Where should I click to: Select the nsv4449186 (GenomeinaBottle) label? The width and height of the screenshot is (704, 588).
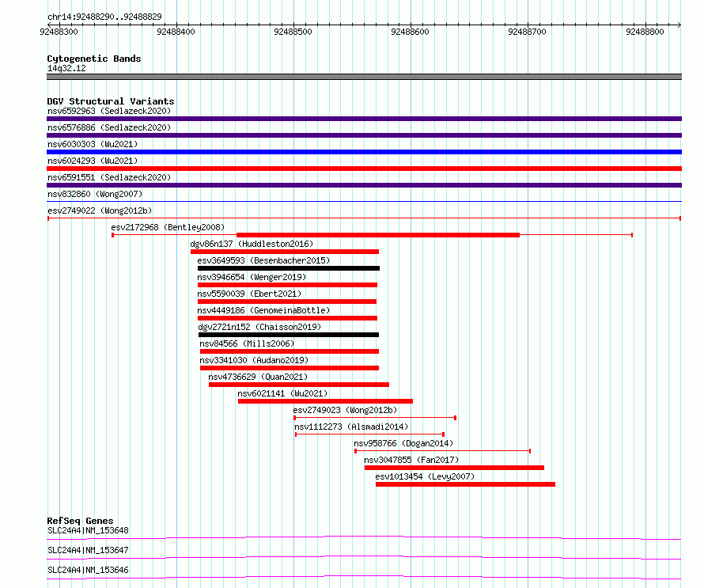(263, 310)
